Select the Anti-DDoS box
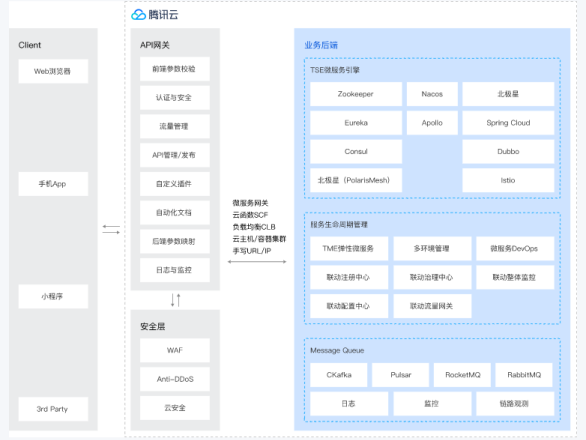The width and height of the screenshot is (586, 440). pos(175,379)
